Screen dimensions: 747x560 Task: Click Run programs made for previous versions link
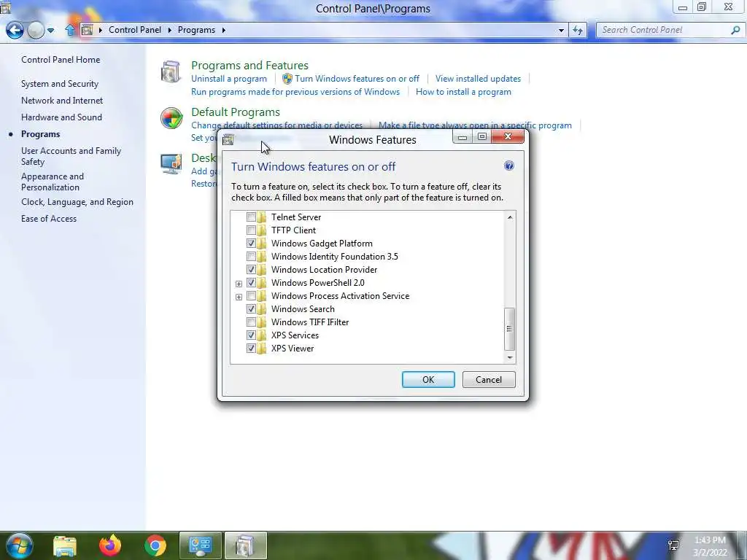pyautogui.click(x=295, y=92)
